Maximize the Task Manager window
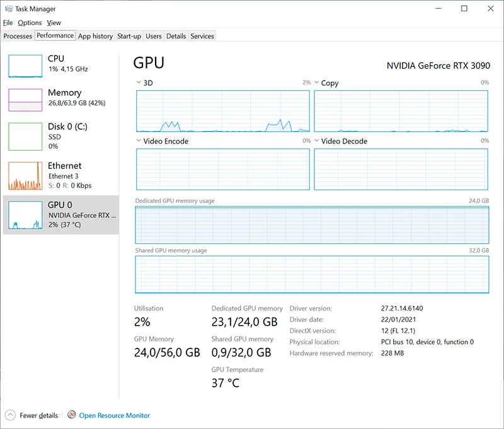 coord(464,9)
